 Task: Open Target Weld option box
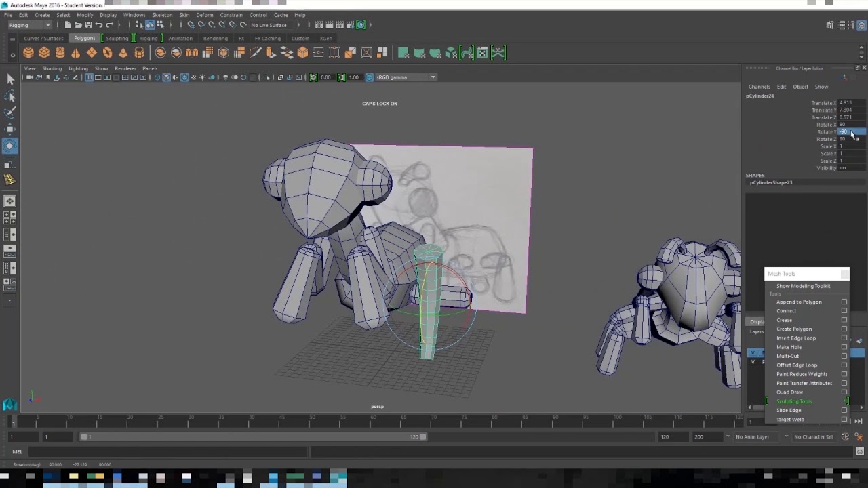point(844,419)
